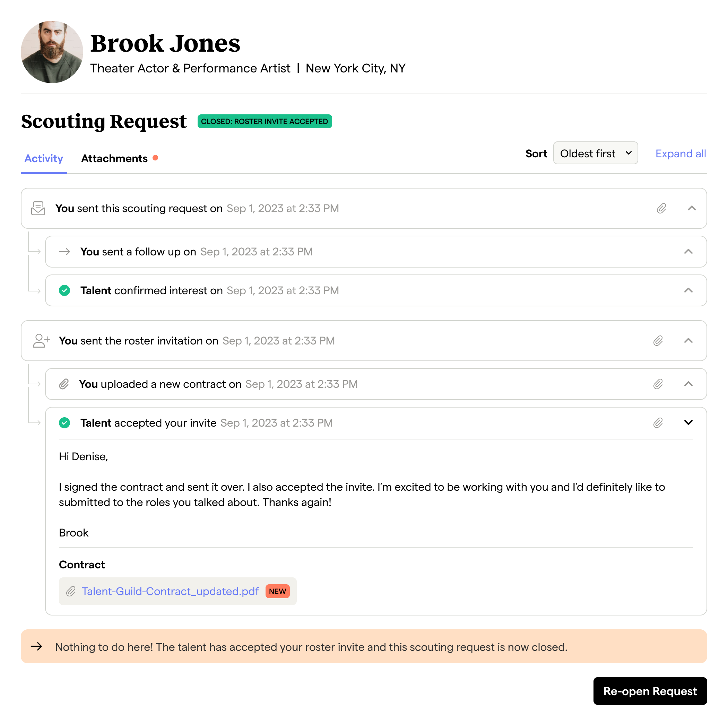Viewport: 728px width, 725px height.
Task: Expand the follow up entry
Action: click(x=688, y=252)
